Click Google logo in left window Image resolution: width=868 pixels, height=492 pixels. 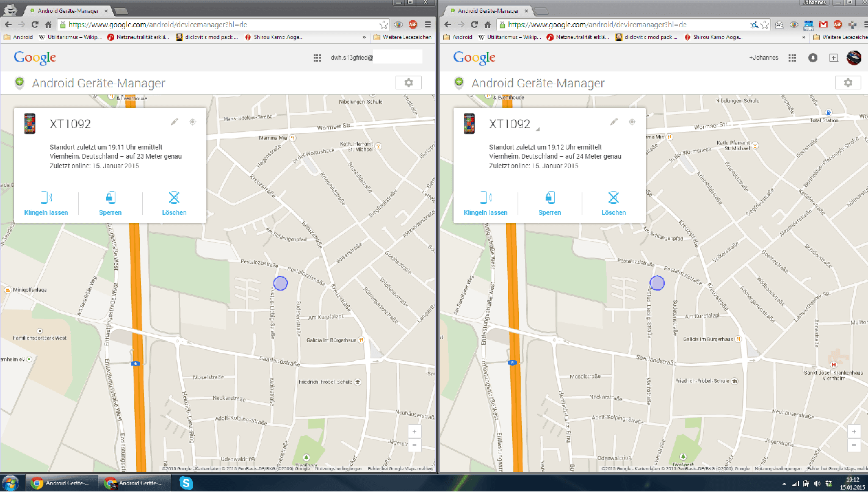click(35, 58)
